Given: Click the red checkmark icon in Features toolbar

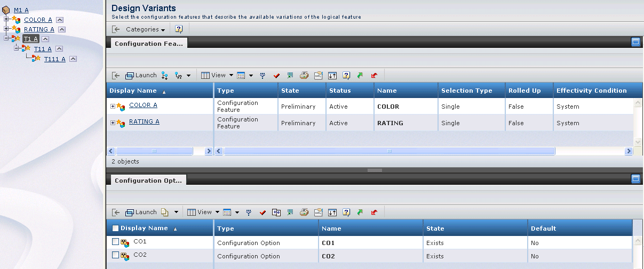Looking at the screenshot, I should tap(276, 76).
